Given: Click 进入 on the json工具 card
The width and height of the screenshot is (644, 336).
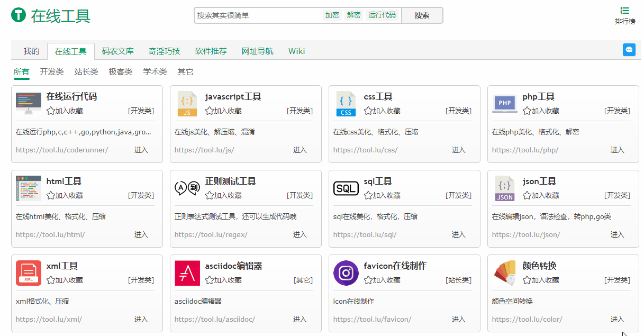Looking at the screenshot, I should 618,234.
